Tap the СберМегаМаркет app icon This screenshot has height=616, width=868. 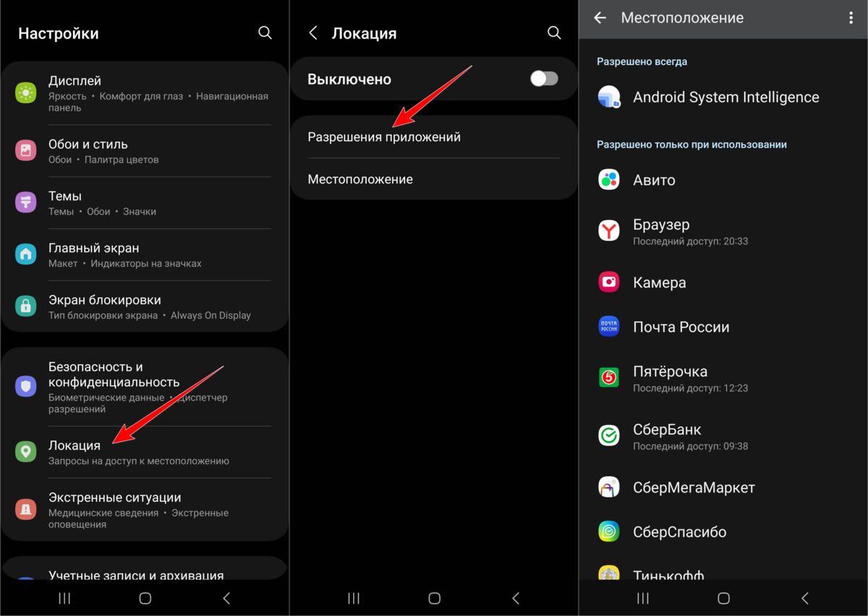(609, 487)
